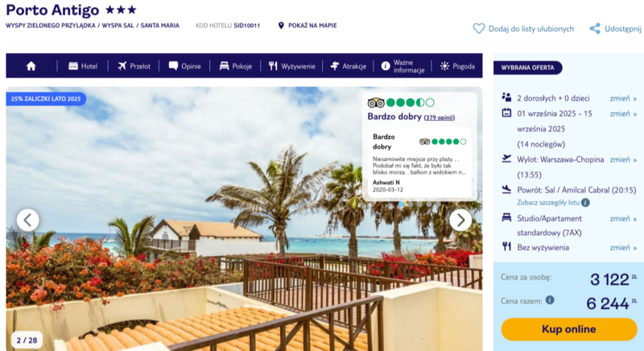Screen dimensions: 644x351
Task: Click the info icon next to Cena razem
Action: click(550, 299)
